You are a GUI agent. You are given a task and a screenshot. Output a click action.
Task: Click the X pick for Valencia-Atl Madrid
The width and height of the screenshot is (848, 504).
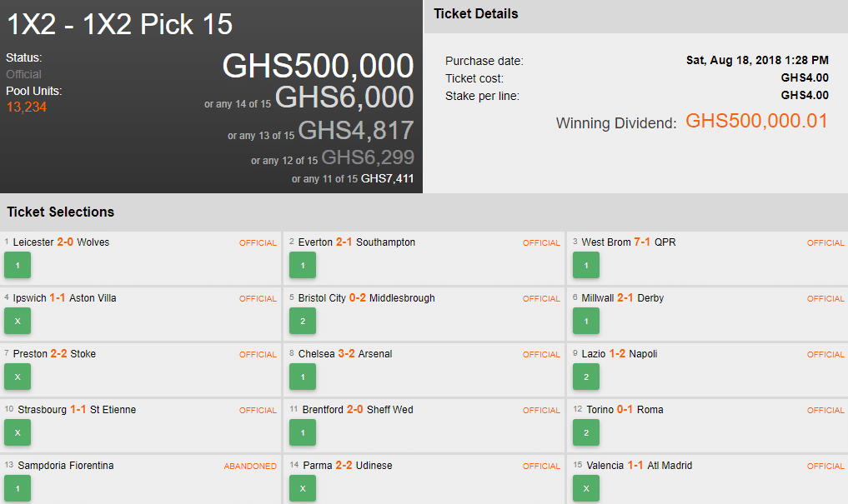586,489
